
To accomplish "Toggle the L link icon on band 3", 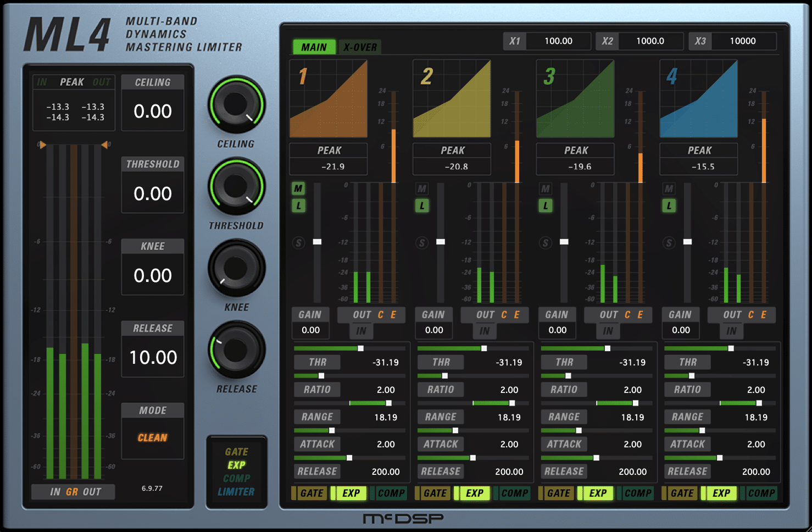I will click(546, 205).
